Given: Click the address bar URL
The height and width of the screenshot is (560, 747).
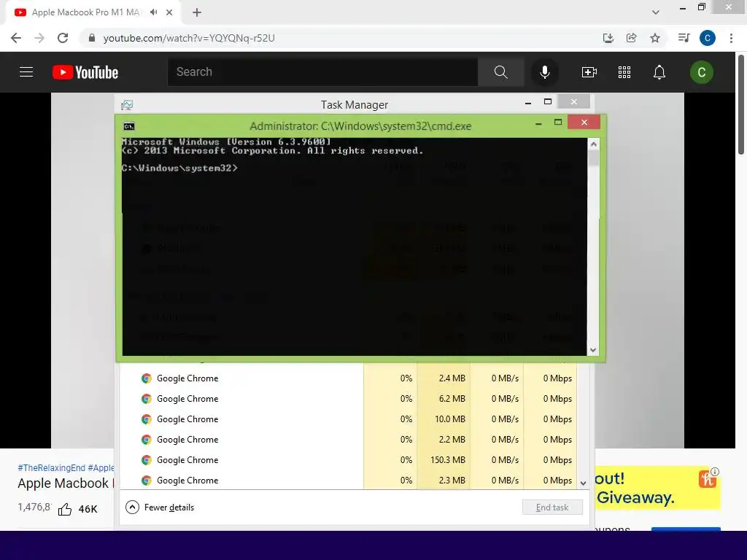Looking at the screenshot, I should click(x=189, y=38).
